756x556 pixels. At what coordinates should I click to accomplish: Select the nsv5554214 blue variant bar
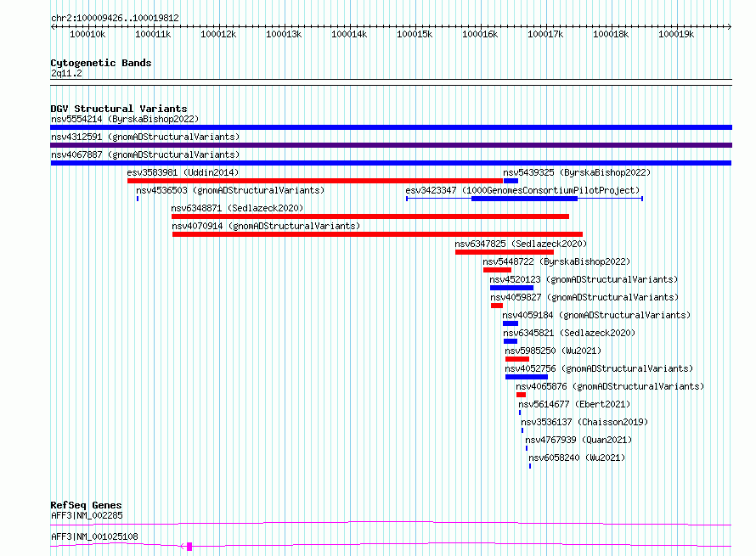click(x=391, y=127)
